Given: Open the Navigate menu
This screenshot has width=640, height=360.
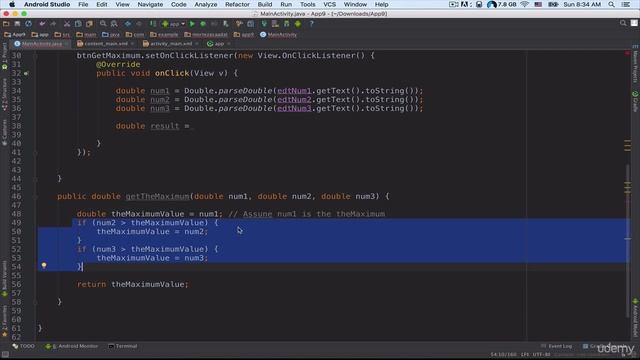Looking at the screenshot, I should [150, 4].
